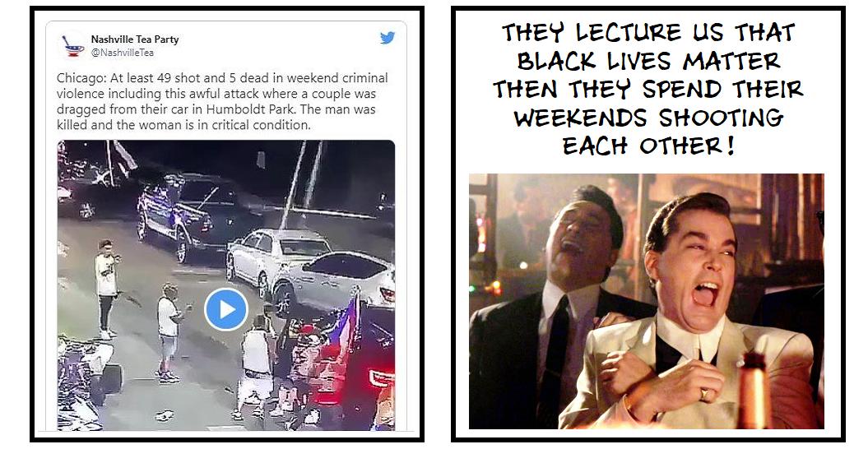Image resolution: width=868 pixels, height=449 pixels.
Task: Play the embedded tweet video
Action: (x=226, y=309)
